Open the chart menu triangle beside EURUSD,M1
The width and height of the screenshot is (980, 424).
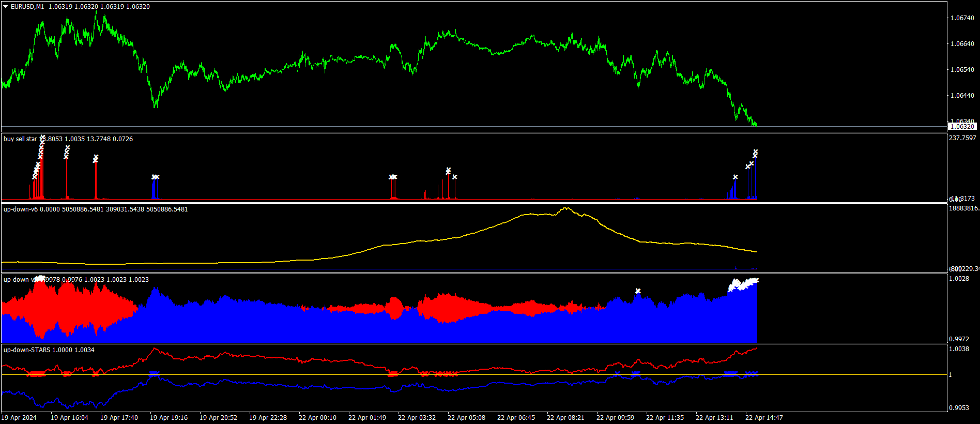(x=6, y=7)
